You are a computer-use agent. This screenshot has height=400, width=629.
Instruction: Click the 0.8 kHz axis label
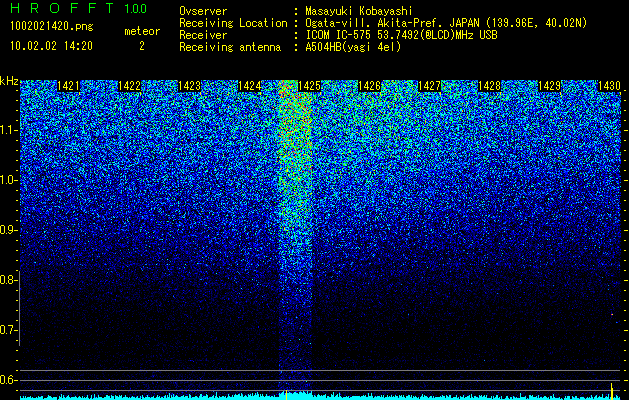pyautogui.click(x=7, y=280)
